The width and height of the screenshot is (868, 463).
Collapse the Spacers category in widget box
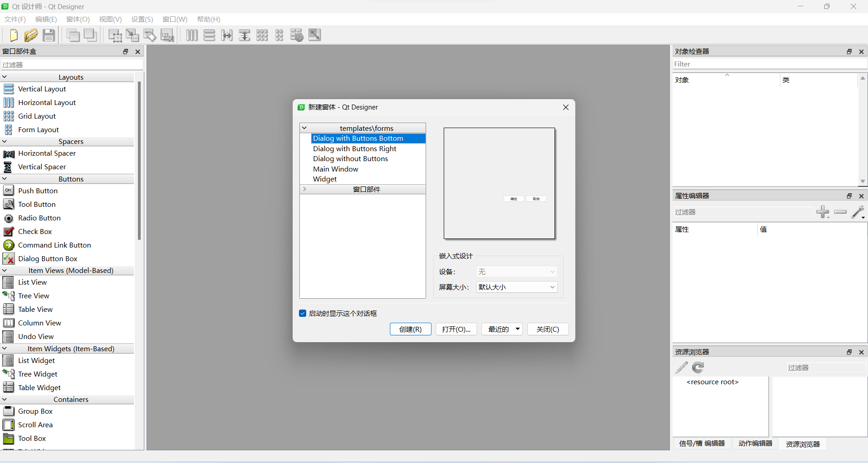click(5, 141)
